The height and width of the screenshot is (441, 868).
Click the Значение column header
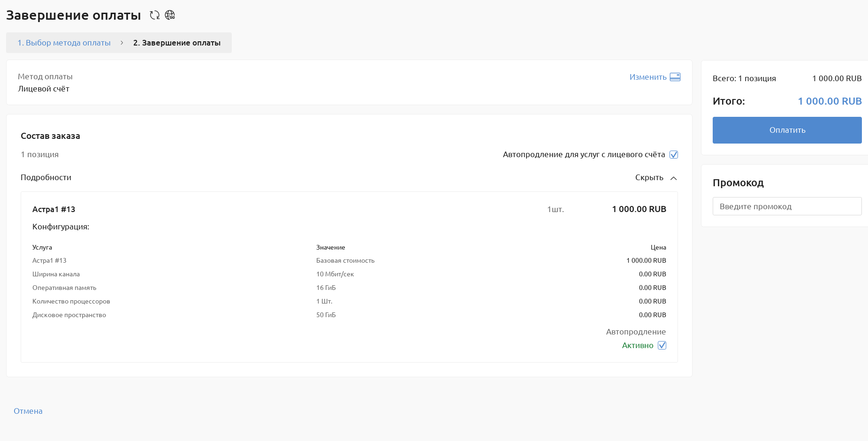click(331, 247)
